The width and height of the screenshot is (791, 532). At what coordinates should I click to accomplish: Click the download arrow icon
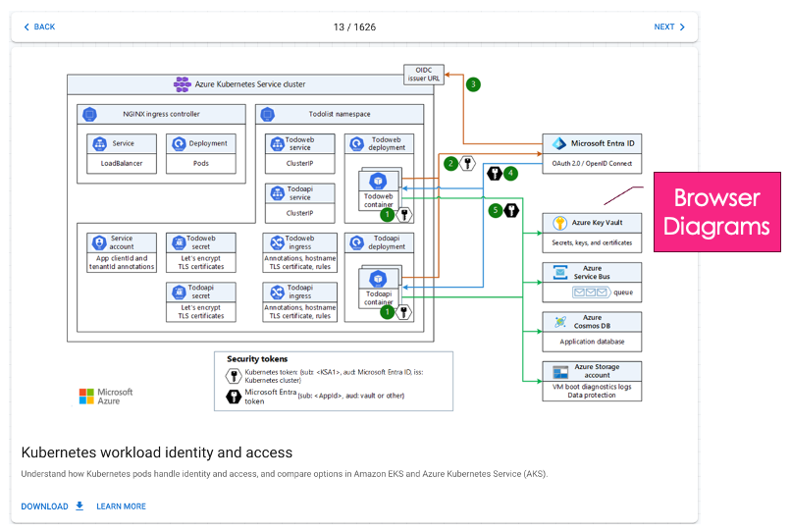[x=79, y=505]
